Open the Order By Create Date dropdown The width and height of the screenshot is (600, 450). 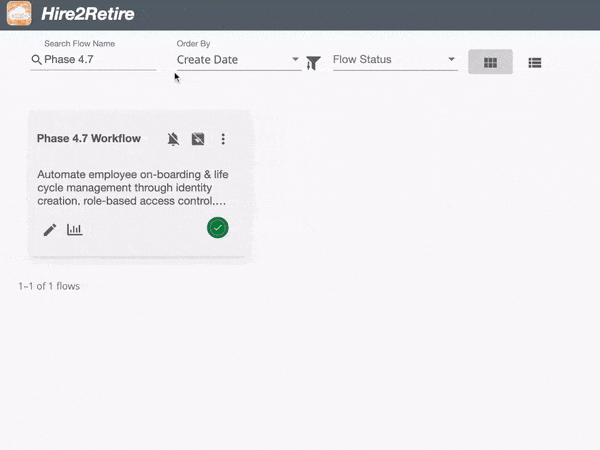(238, 60)
